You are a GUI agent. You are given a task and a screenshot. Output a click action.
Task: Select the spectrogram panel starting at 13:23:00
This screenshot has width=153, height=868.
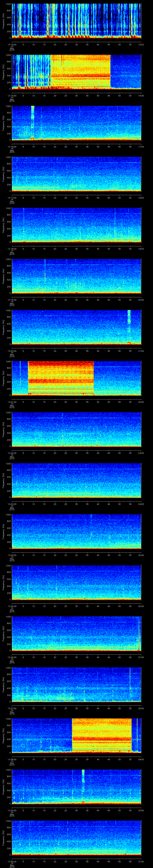[77, 480]
